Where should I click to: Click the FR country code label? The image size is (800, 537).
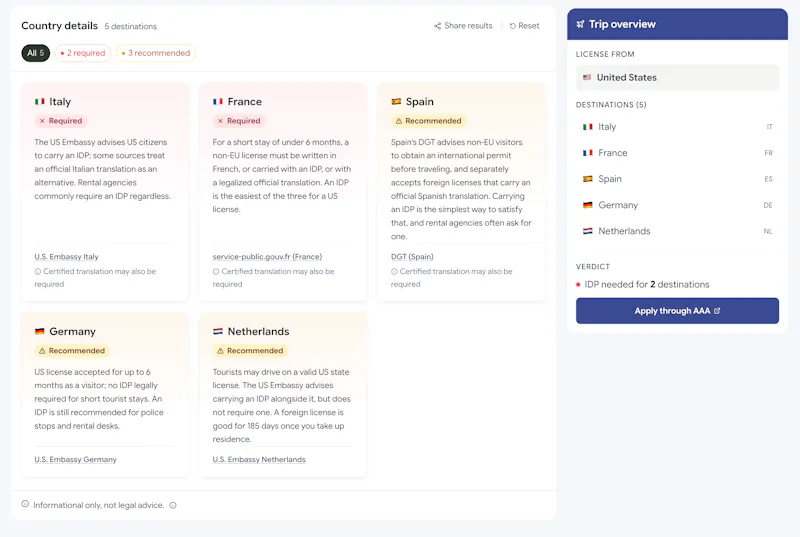(768, 153)
